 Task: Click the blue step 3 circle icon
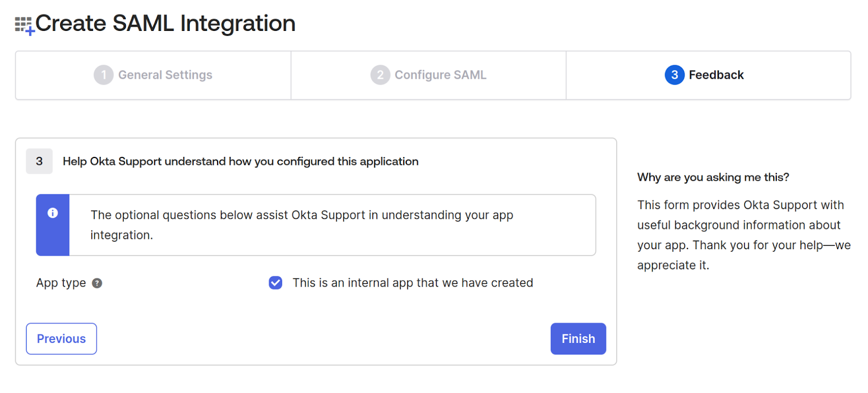[674, 75]
